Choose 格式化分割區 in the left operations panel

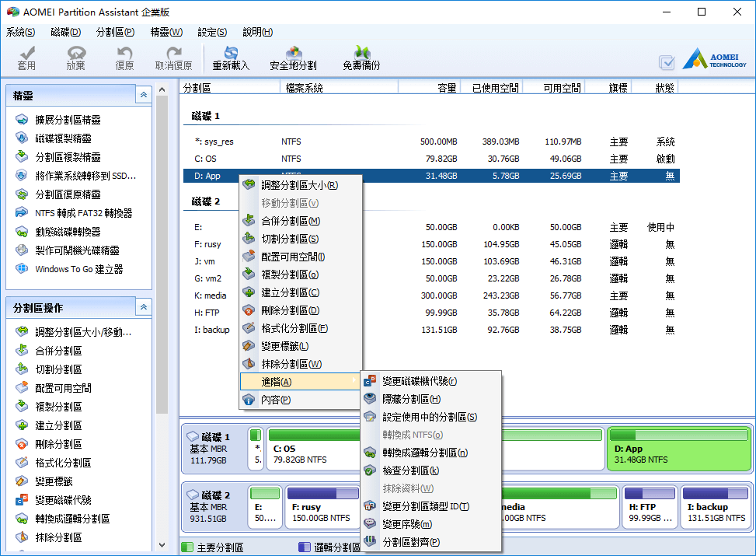click(x=63, y=463)
